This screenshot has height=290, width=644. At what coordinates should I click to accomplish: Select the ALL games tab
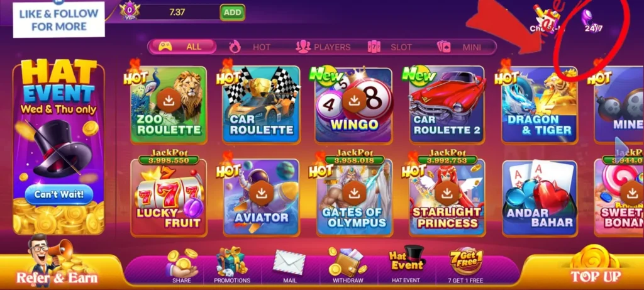pos(182,47)
